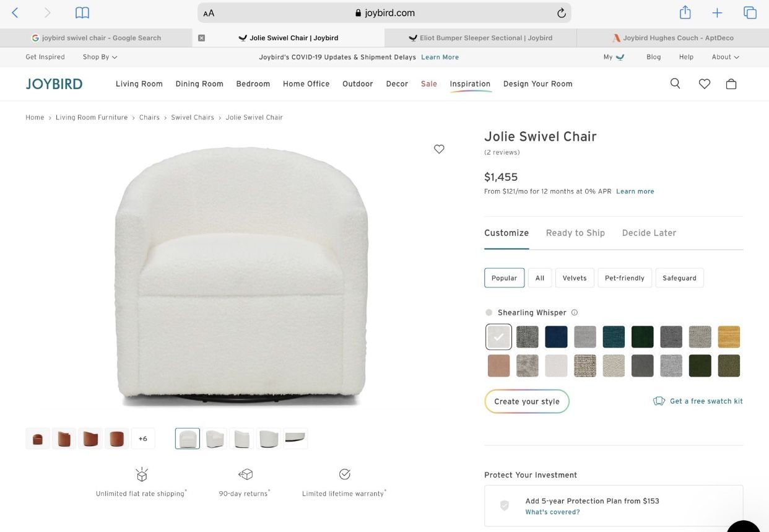Screen dimensions: 769x532
Task: Switch filter to 'All' fabrics
Action: click(539, 277)
